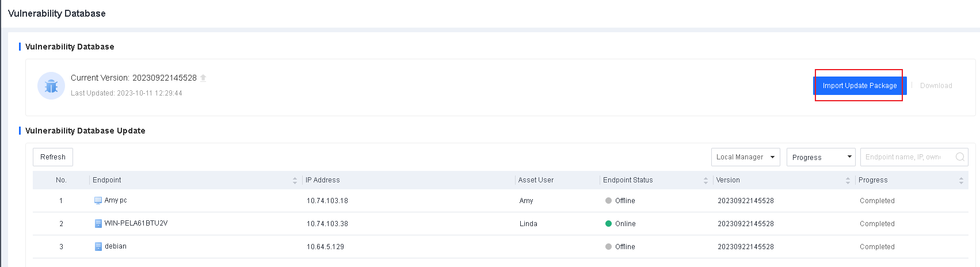Click the bug vulnerability database icon

(51, 86)
